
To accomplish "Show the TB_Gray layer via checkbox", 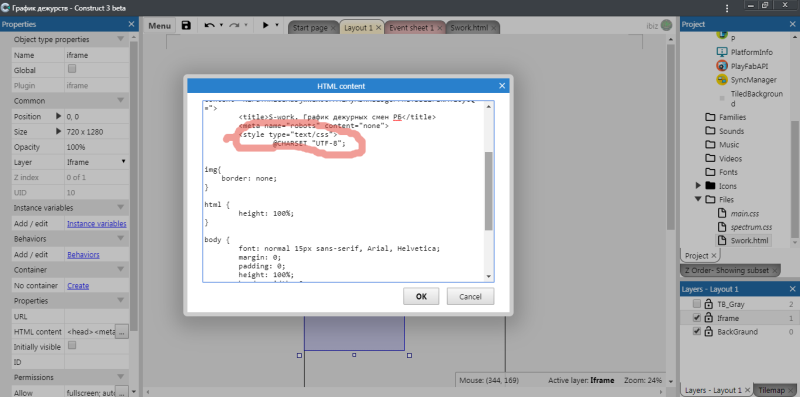I will [697, 304].
